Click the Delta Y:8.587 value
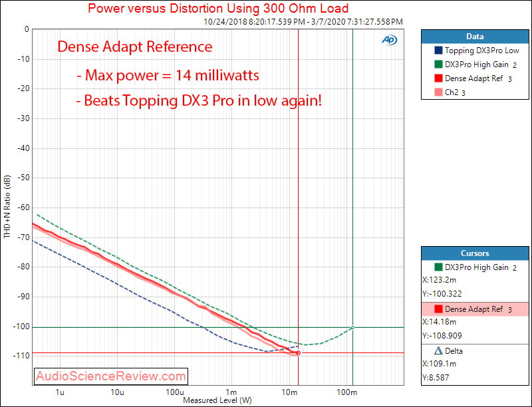 (436, 378)
